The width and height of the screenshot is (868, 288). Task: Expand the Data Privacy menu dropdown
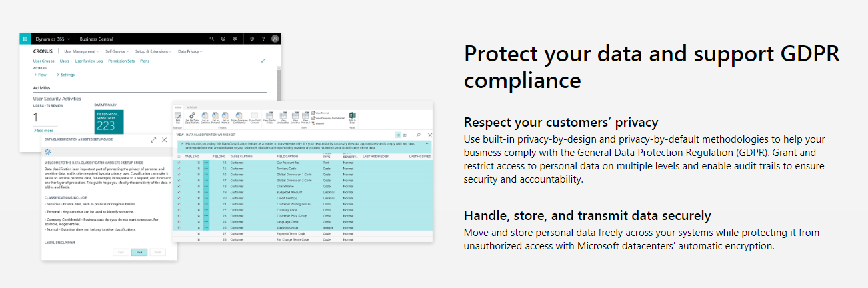(190, 51)
